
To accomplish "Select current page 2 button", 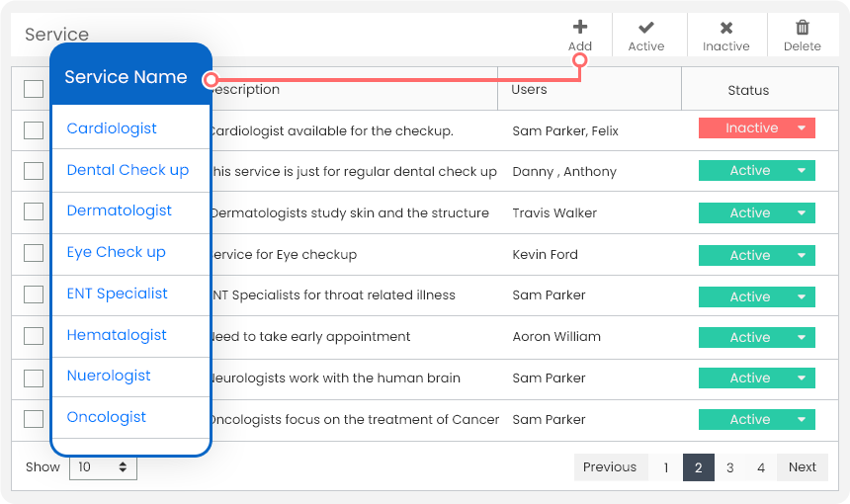I will pos(698,467).
